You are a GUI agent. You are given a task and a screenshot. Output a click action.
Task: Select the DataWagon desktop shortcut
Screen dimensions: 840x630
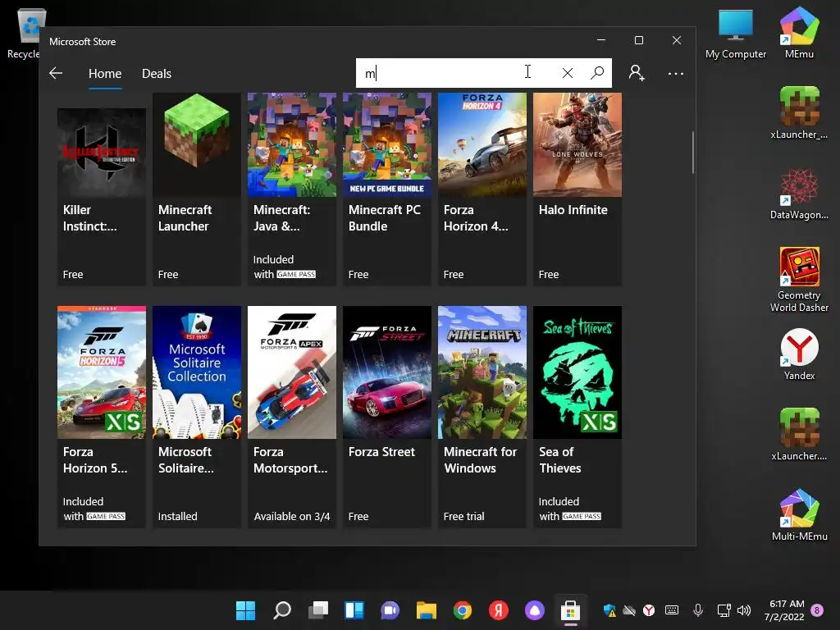pyautogui.click(x=799, y=194)
